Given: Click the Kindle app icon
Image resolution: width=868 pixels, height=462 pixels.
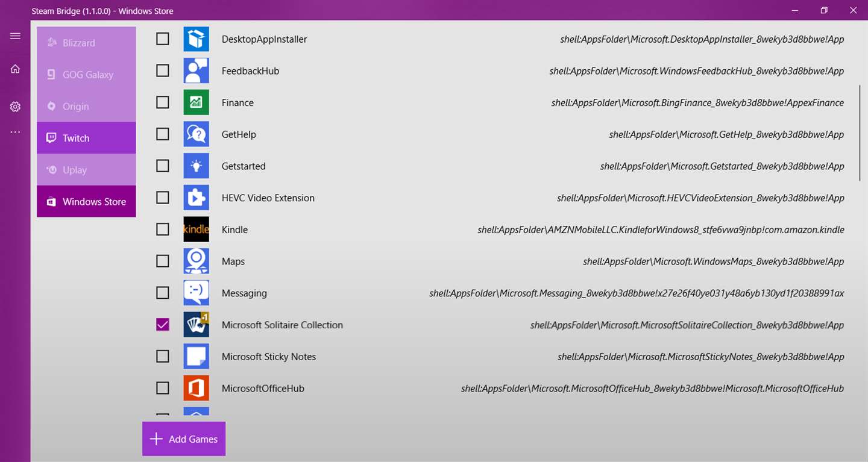Looking at the screenshot, I should pos(197,229).
